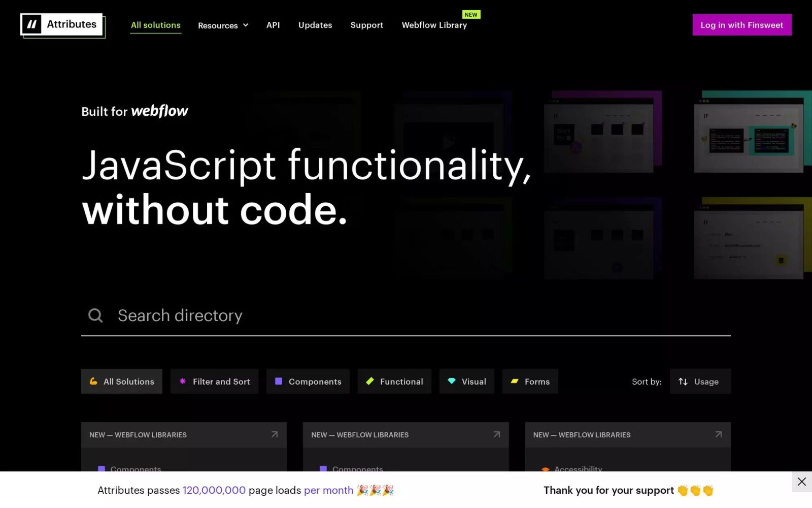Click the webflow wordmark logo

point(160,111)
